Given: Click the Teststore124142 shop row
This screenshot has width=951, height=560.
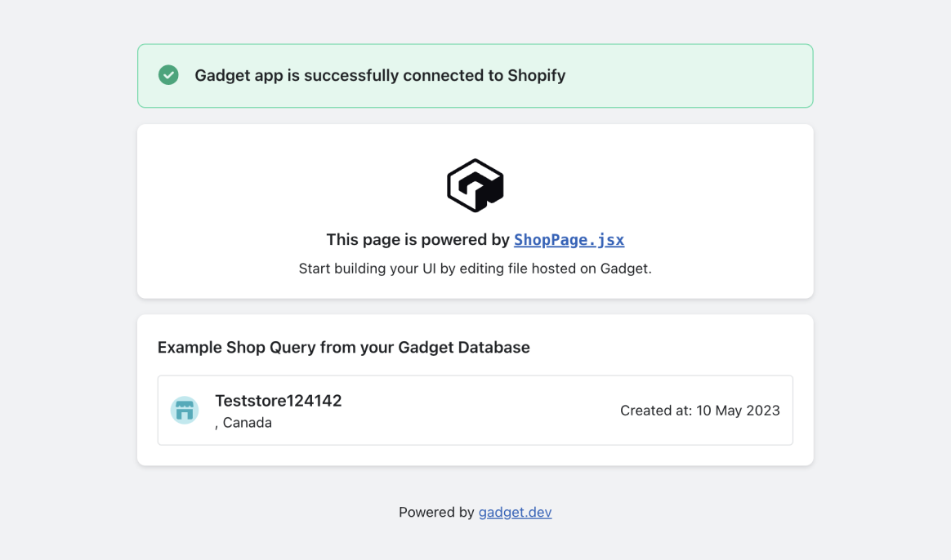Looking at the screenshot, I should [475, 411].
